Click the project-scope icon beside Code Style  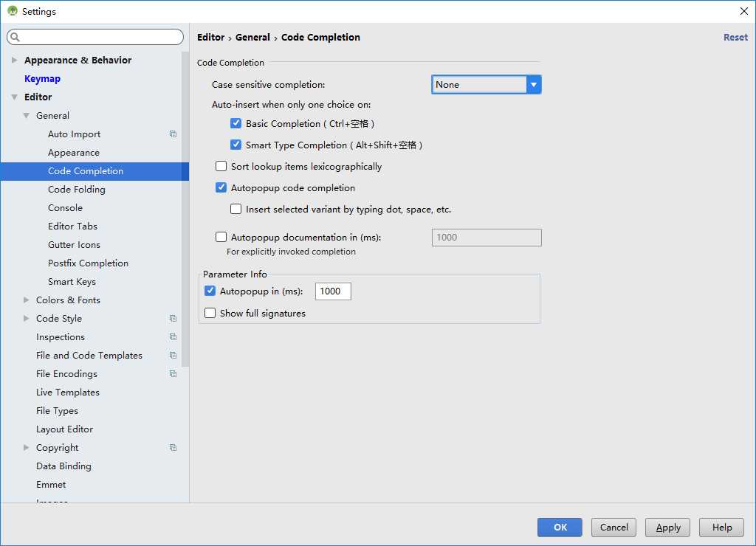[173, 319]
